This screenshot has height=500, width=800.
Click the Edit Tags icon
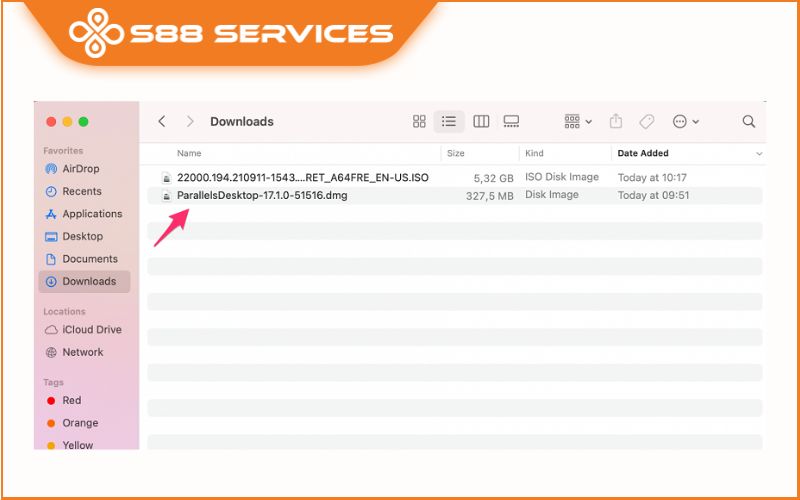point(646,121)
